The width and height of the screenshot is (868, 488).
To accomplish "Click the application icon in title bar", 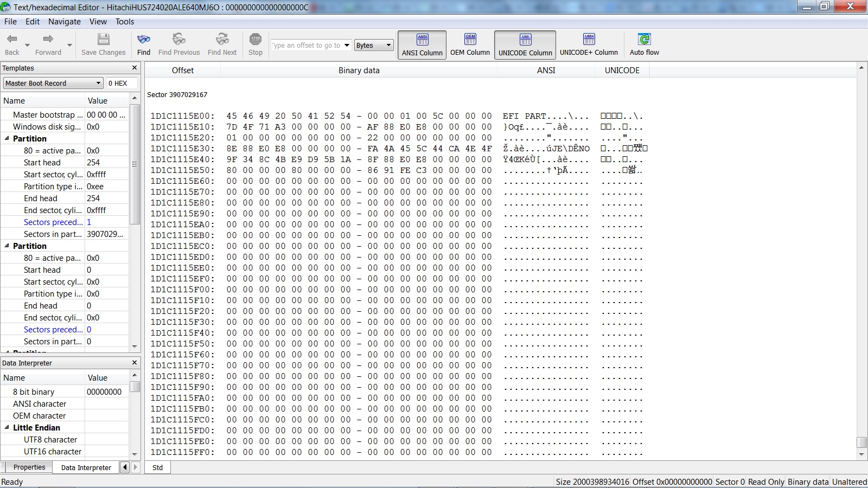I will click(5, 7).
